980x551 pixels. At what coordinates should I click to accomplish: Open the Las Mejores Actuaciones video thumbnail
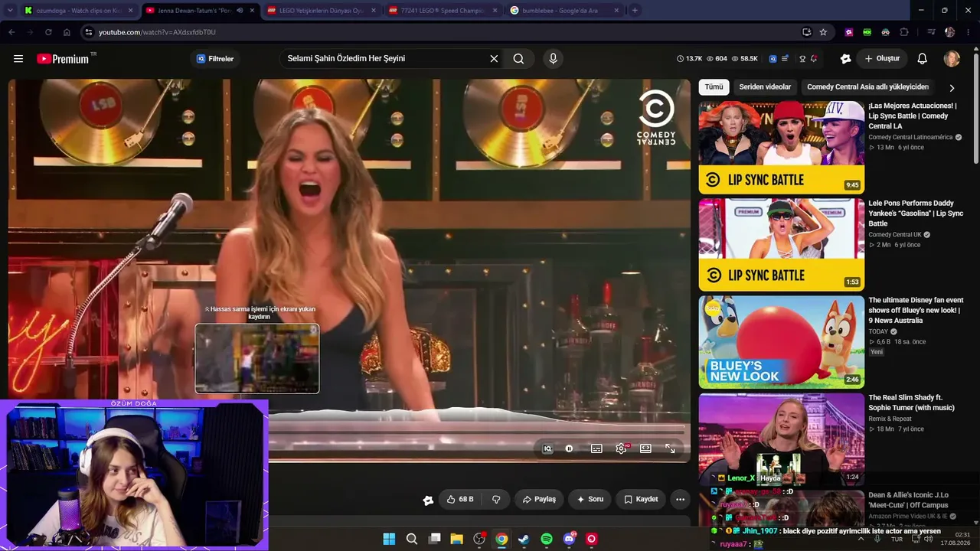click(782, 148)
